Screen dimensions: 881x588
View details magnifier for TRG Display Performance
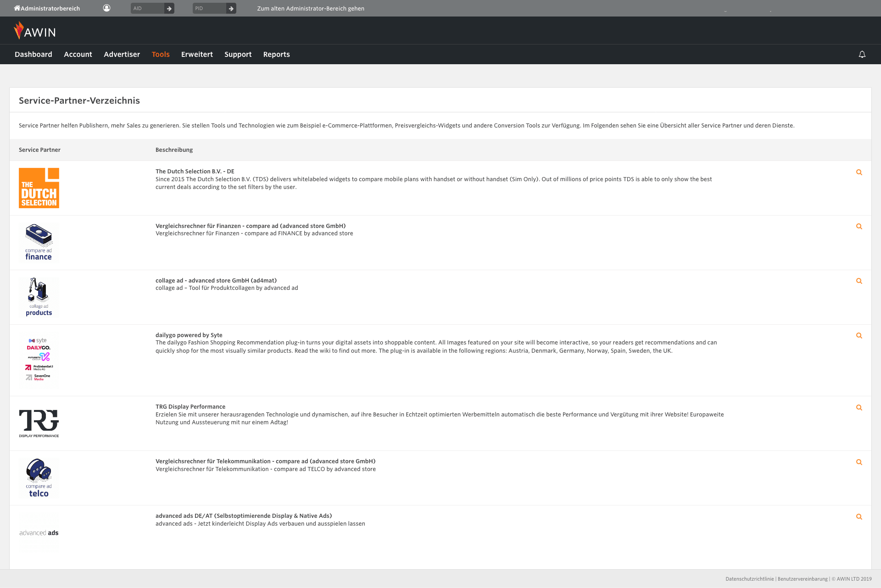[859, 408]
